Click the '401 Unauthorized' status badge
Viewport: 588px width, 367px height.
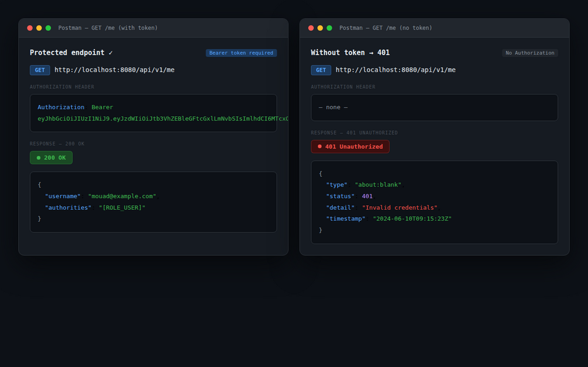point(350,147)
